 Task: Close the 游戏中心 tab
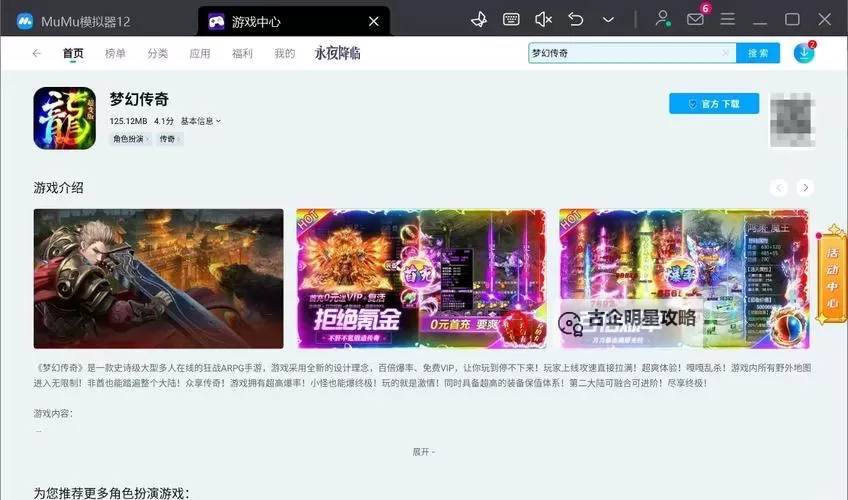(x=374, y=22)
